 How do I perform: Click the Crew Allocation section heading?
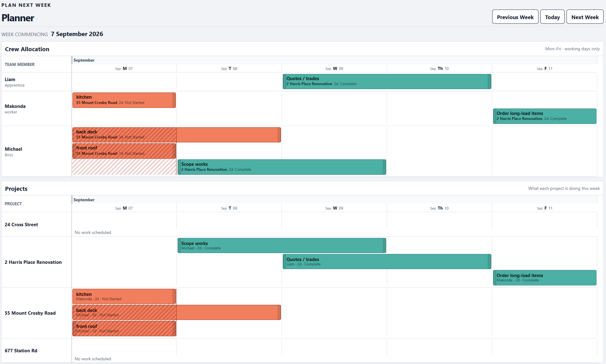tap(27, 49)
